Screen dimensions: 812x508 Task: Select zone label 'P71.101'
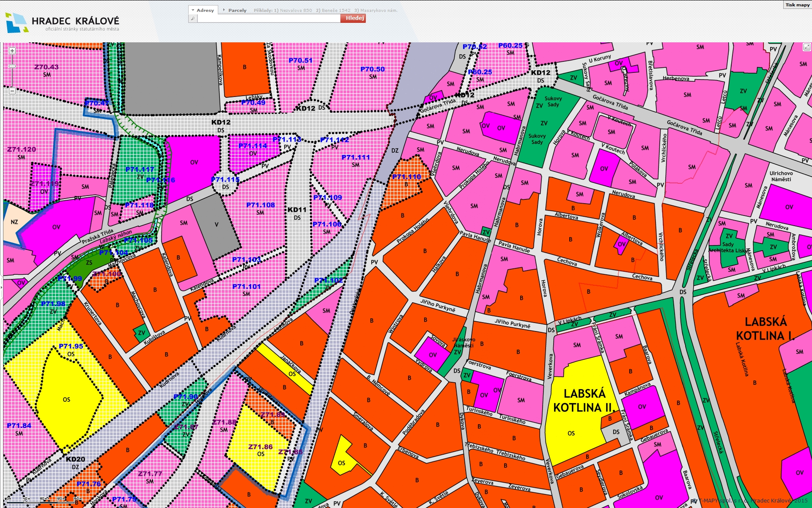click(x=247, y=287)
